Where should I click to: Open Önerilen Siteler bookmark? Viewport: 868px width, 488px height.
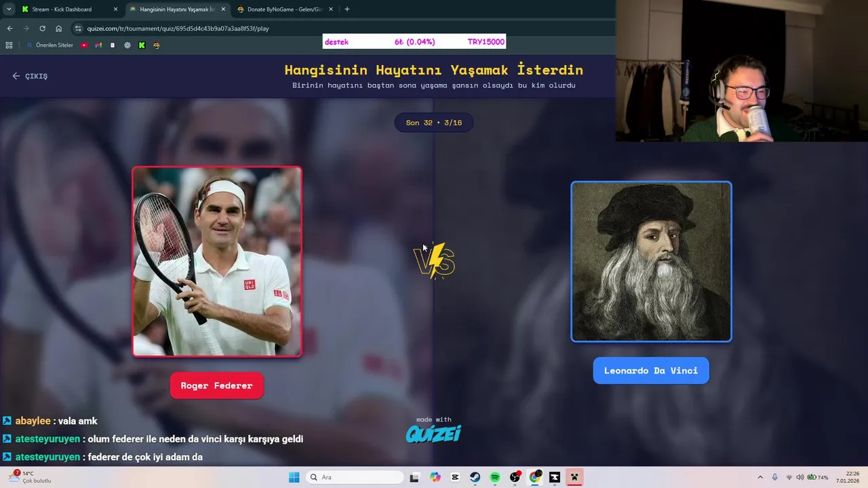[x=50, y=45]
